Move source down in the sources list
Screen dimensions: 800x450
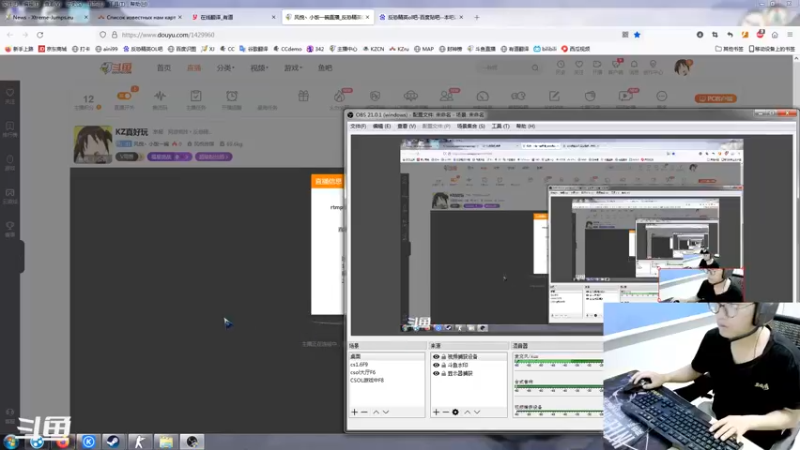pyautogui.click(x=477, y=412)
